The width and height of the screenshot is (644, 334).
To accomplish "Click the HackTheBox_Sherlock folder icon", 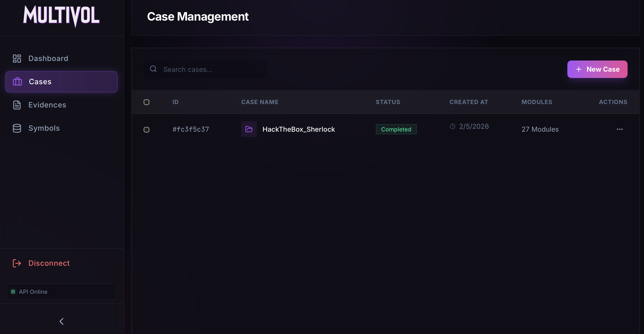I will pyautogui.click(x=249, y=129).
